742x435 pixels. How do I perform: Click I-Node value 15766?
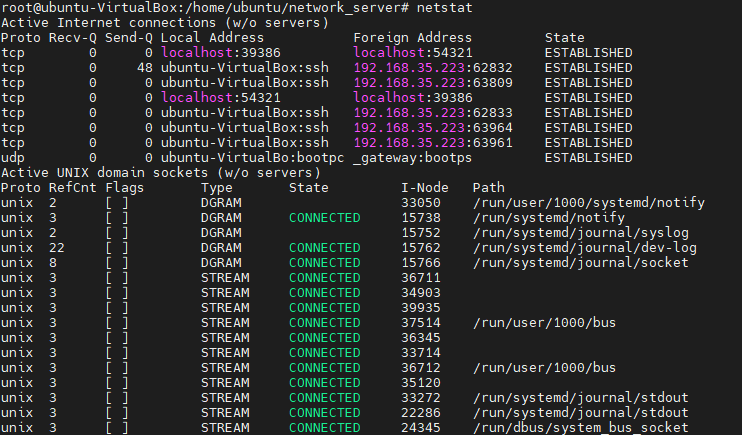421,263
